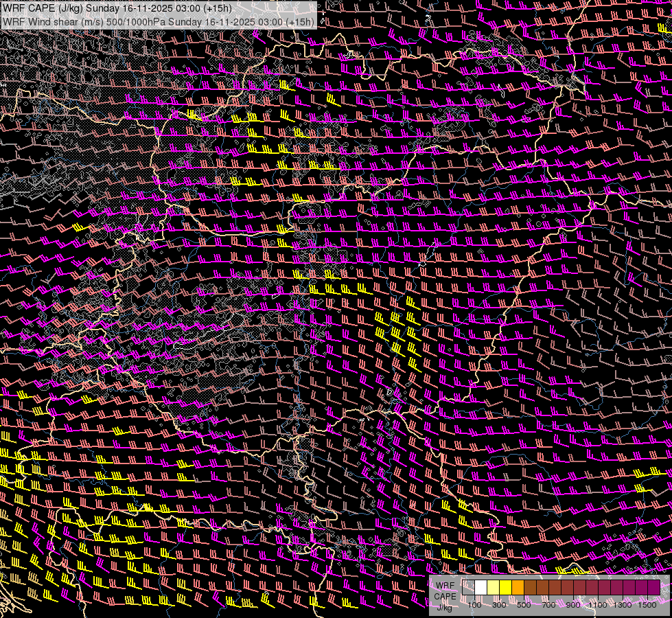The image size is (672, 618).
Task: Click the 300 legend value label
Action: click(499, 605)
